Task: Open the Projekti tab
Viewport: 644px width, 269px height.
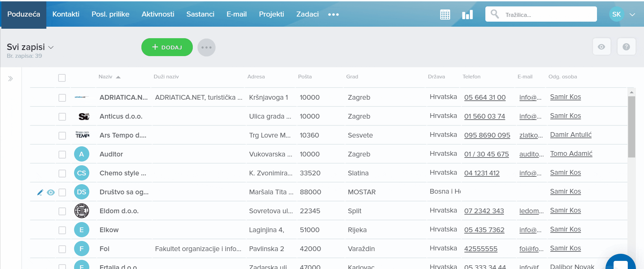Action: [271, 14]
